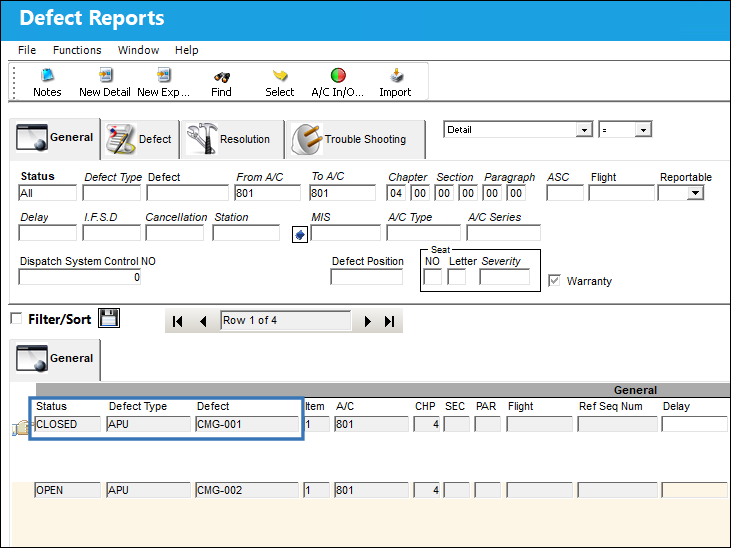Jump to last row button

tap(389, 321)
